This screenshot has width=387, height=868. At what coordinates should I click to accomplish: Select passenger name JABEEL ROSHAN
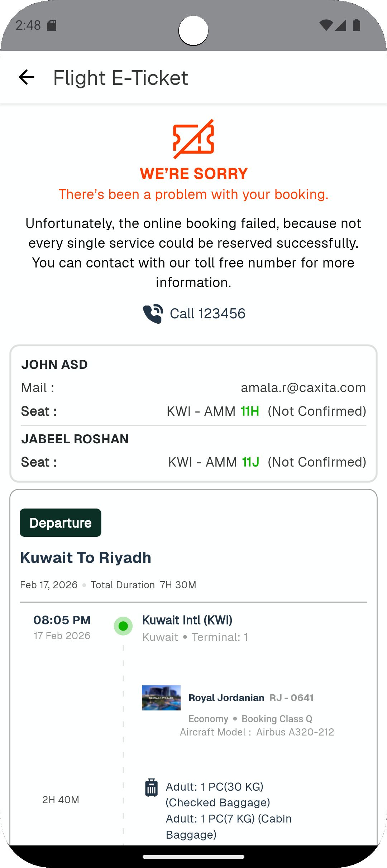click(75, 439)
